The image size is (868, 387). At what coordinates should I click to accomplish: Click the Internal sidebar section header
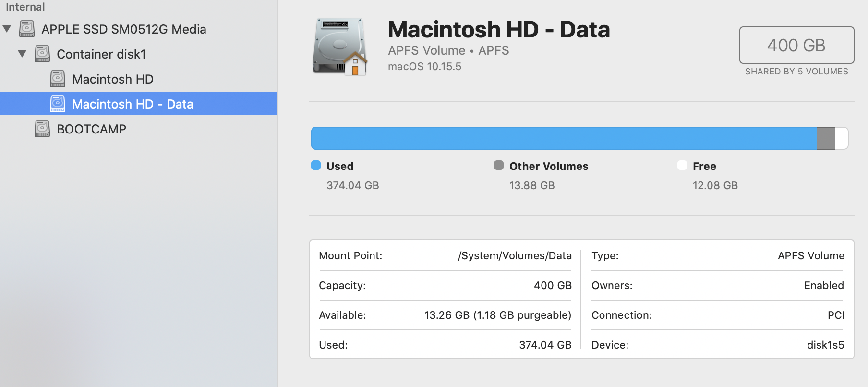click(x=25, y=7)
